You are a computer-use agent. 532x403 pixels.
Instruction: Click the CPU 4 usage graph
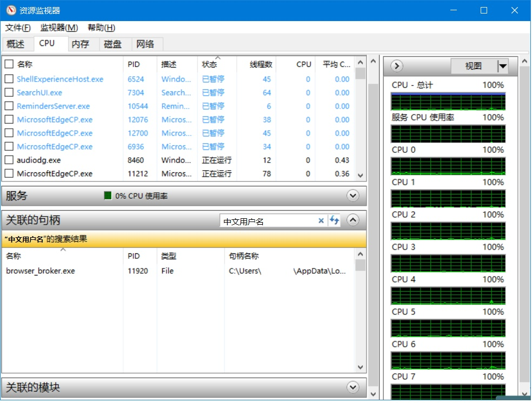coord(448,296)
